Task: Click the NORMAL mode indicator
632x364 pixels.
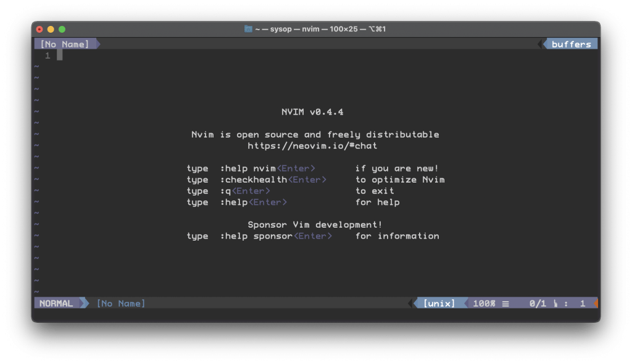Action: point(56,303)
